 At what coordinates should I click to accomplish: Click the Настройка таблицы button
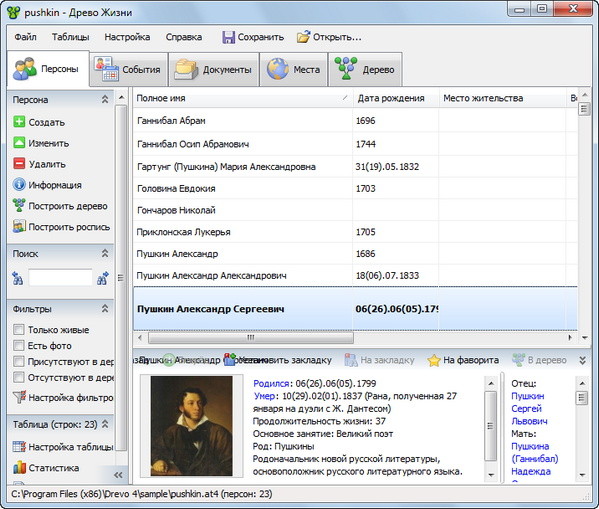point(63,447)
